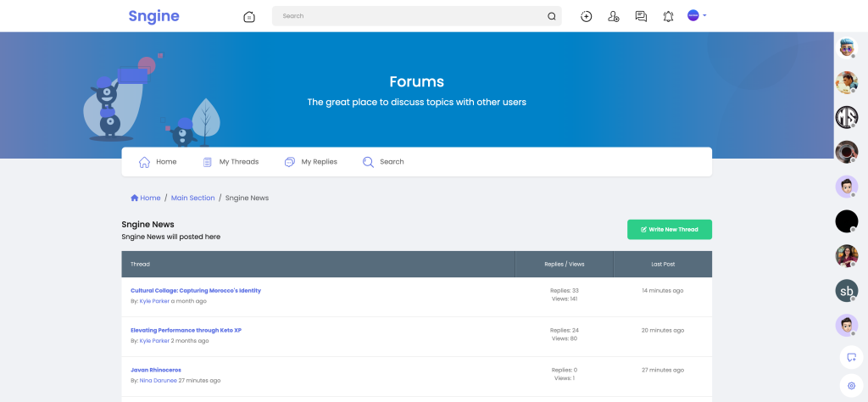The image size is (868, 402).
Task: Click 'Views: 80' text
Action: tap(564, 338)
